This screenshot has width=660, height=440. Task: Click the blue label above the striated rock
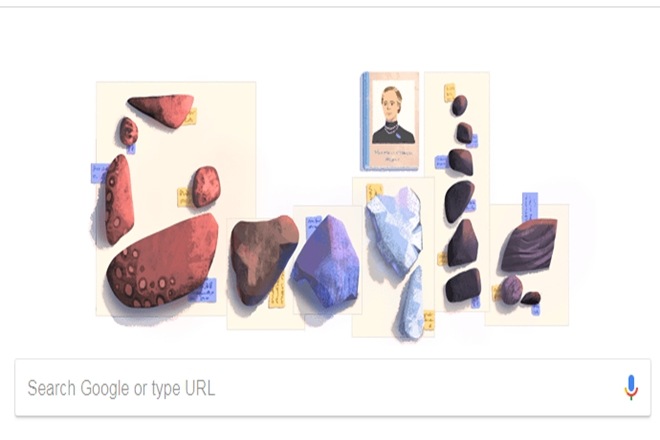[530, 206]
